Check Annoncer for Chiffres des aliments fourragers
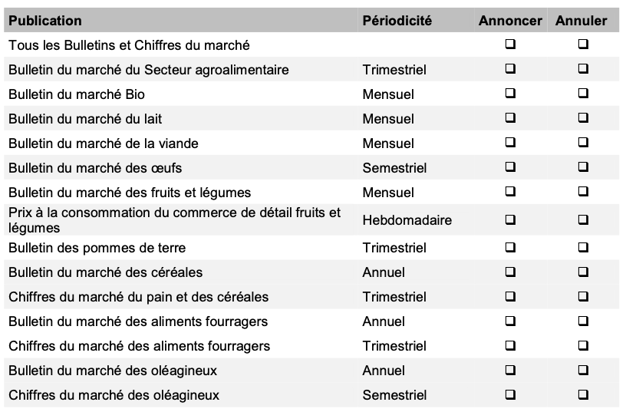 pos(510,346)
